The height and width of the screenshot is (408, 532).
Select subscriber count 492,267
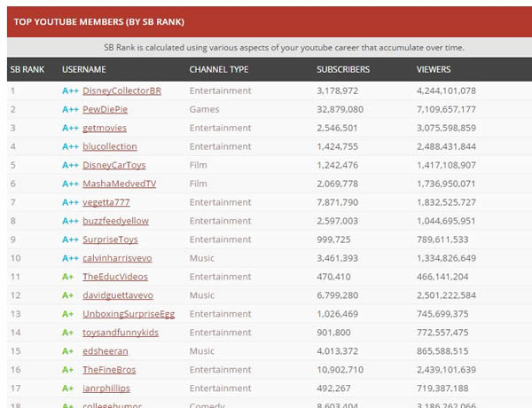[333, 388]
